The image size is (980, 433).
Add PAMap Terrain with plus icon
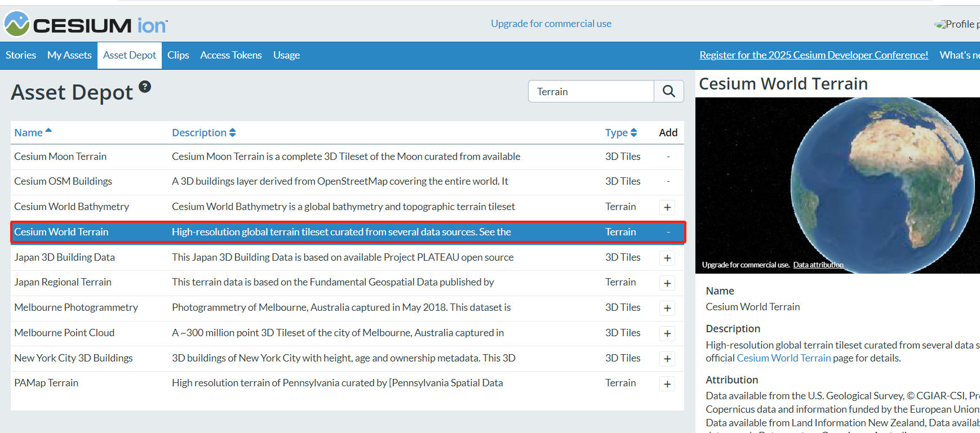pyautogui.click(x=667, y=384)
